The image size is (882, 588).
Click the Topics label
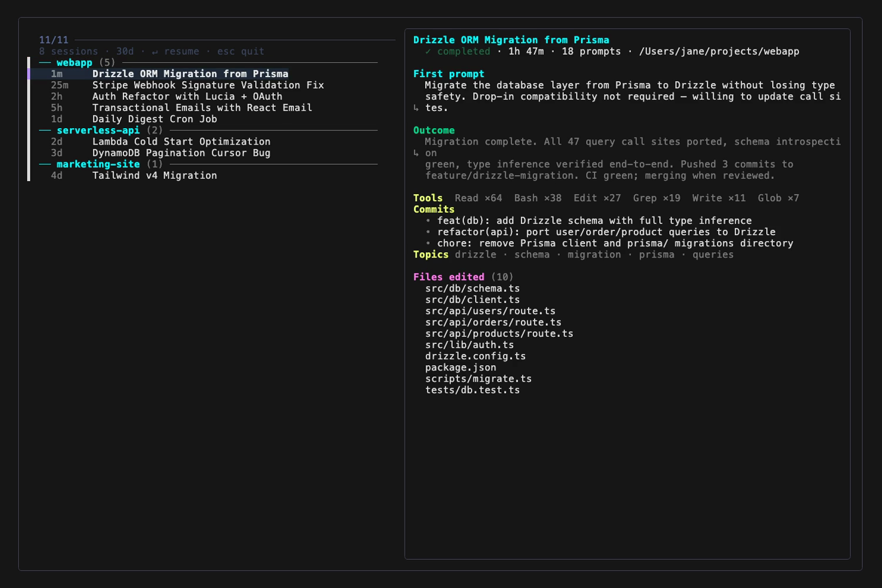[430, 255]
